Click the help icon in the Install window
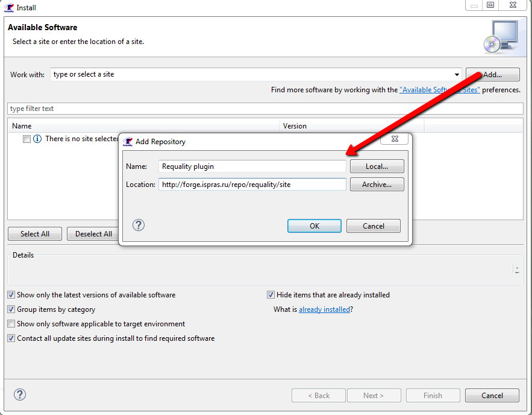The width and height of the screenshot is (532, 415). [20, 394]
